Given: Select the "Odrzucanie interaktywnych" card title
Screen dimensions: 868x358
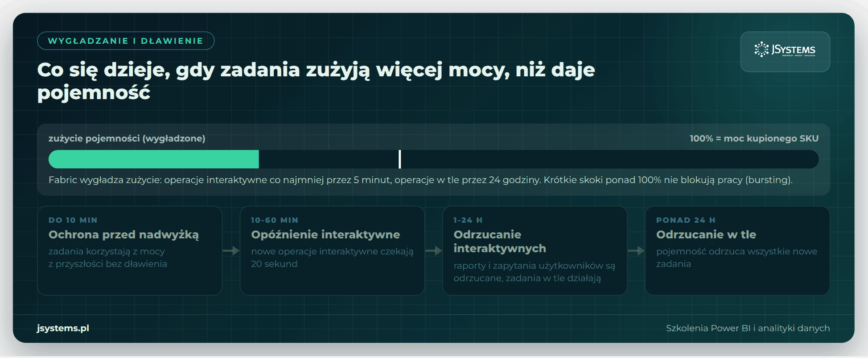Looking at the screenshot, I should [x=500, y=241].
